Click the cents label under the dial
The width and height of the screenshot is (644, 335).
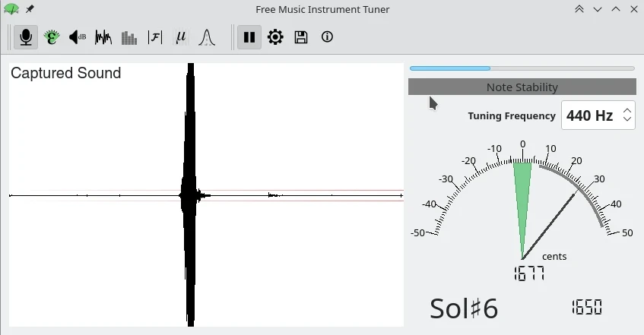point(554,257)
